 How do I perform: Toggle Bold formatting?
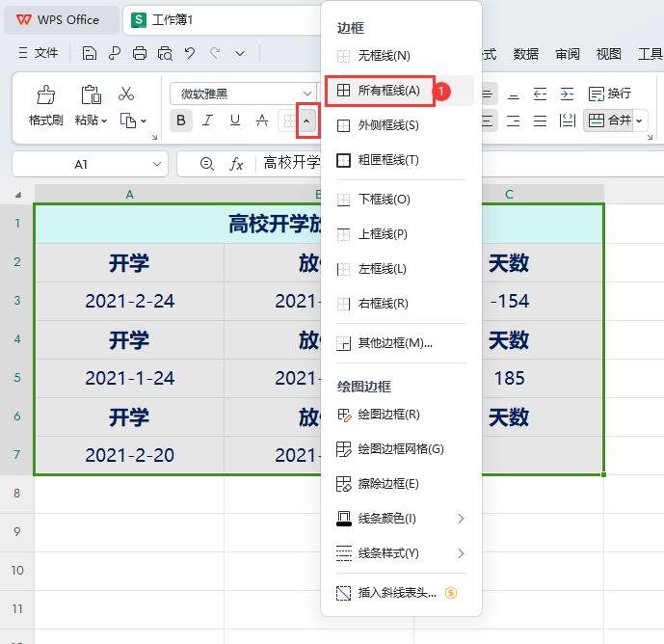coord(181,121)
